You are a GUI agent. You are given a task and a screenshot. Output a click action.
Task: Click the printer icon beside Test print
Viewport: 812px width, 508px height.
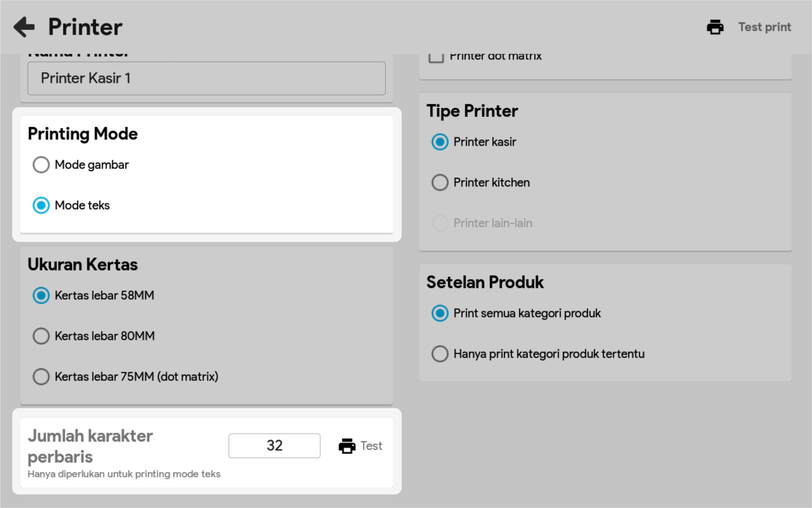point(715,27)
